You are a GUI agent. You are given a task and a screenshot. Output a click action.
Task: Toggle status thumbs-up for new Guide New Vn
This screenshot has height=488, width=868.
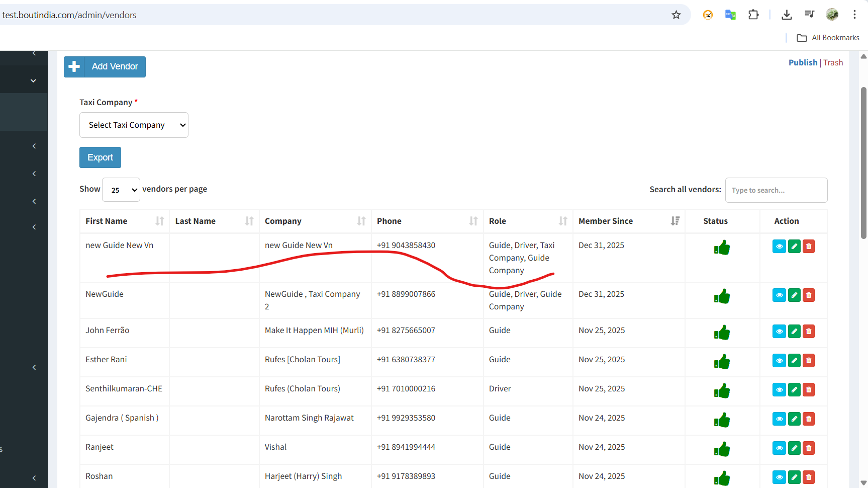pos(722,248)
